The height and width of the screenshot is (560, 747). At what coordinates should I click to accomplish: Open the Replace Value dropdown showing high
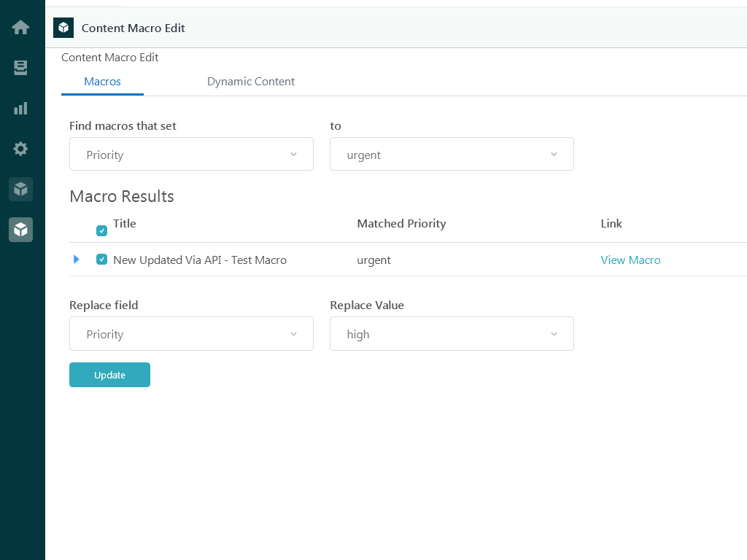(x=452, y=334)
